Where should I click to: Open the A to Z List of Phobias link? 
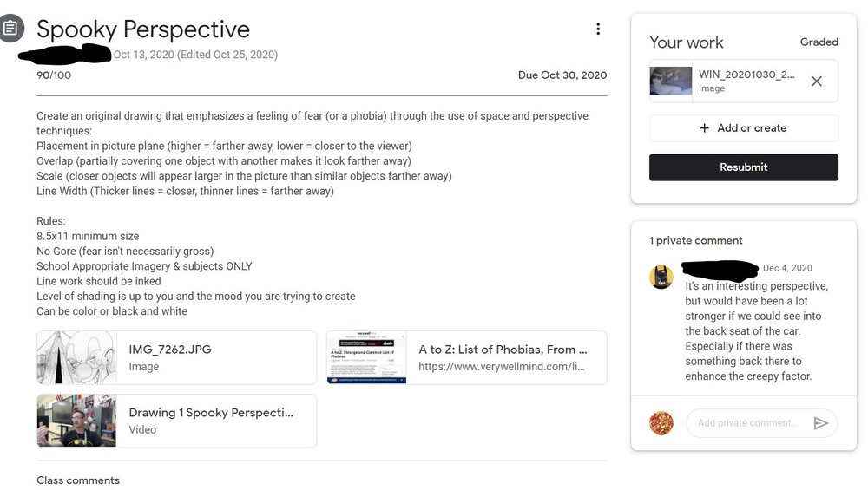click(x=503, y=350)
